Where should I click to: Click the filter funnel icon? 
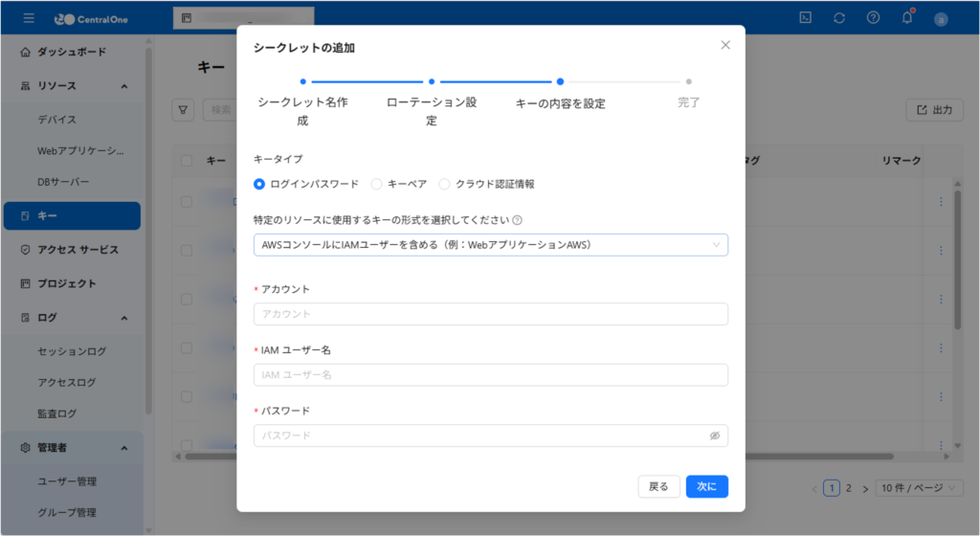point(183,110)
